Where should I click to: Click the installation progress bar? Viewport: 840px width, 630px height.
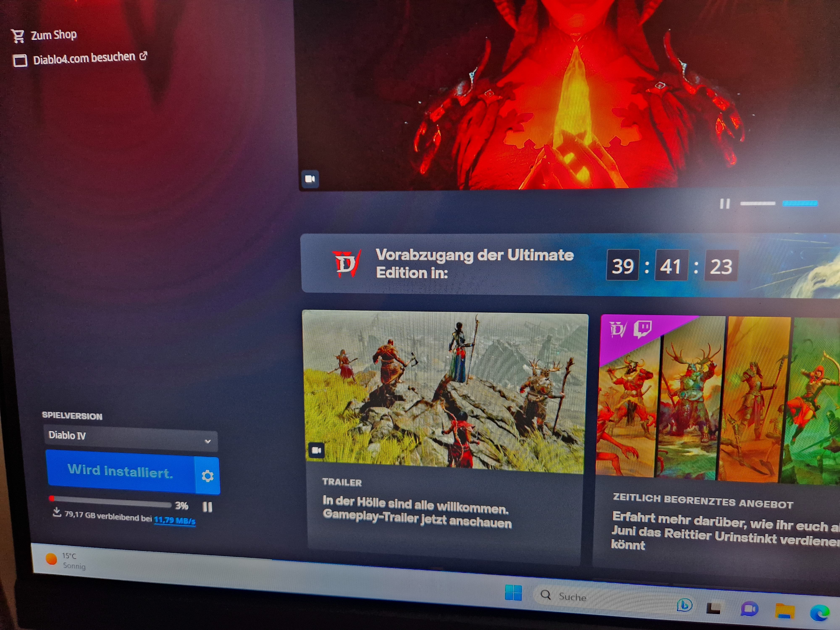110,501
